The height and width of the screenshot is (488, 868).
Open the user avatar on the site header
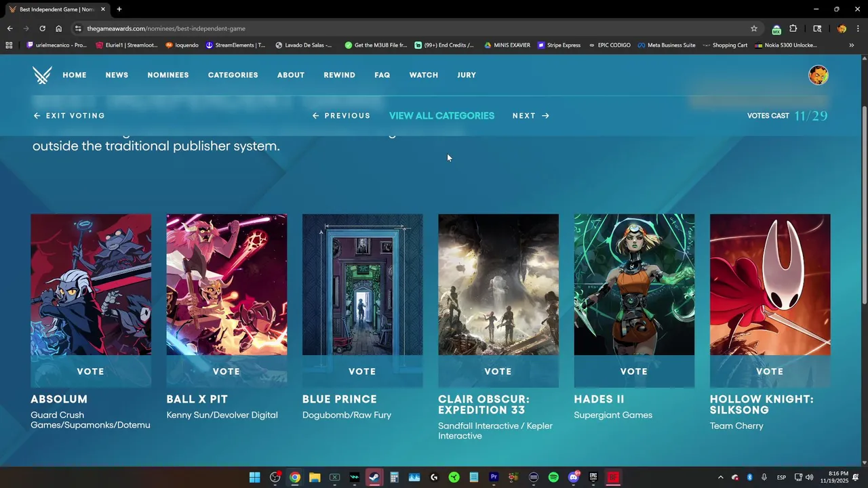pyautogui.click(x=818, y=75)
